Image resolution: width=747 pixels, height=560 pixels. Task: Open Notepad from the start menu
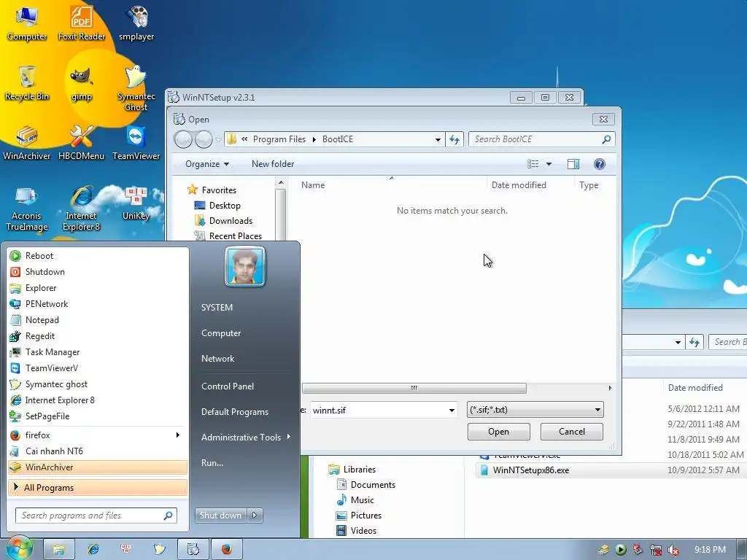pos(98,320)
